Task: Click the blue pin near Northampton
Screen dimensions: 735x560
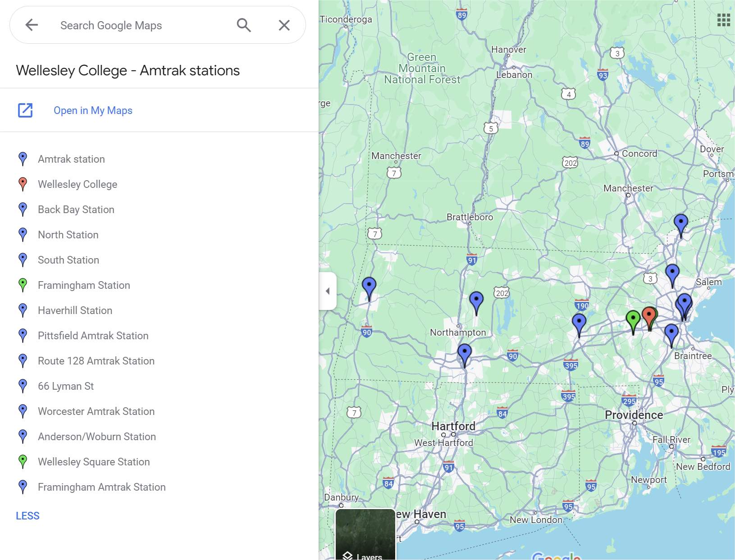Action: [476, 300]
